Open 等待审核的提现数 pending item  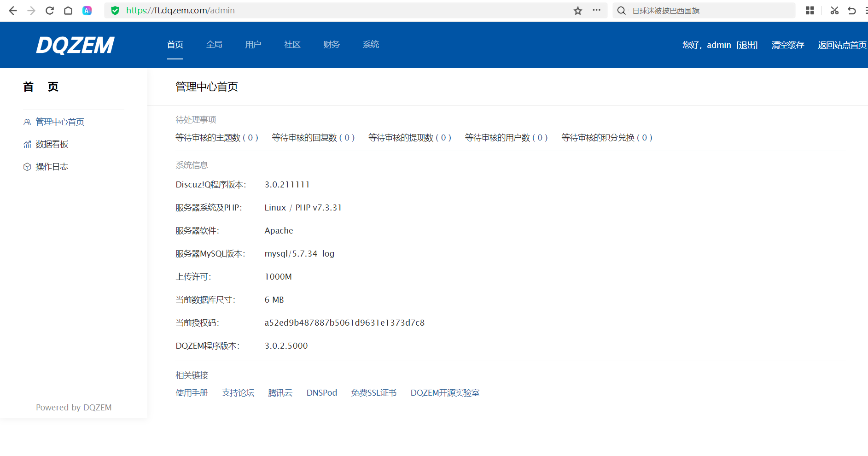click(x=410, y=138)
